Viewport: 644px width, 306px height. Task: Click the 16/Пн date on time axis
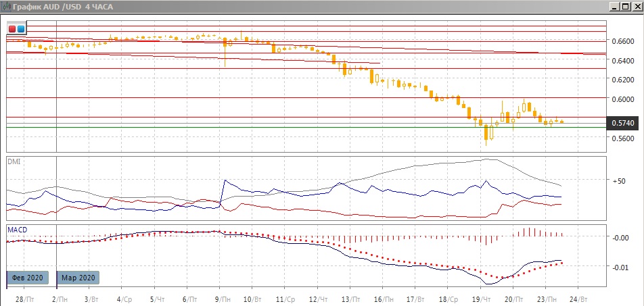384,298
